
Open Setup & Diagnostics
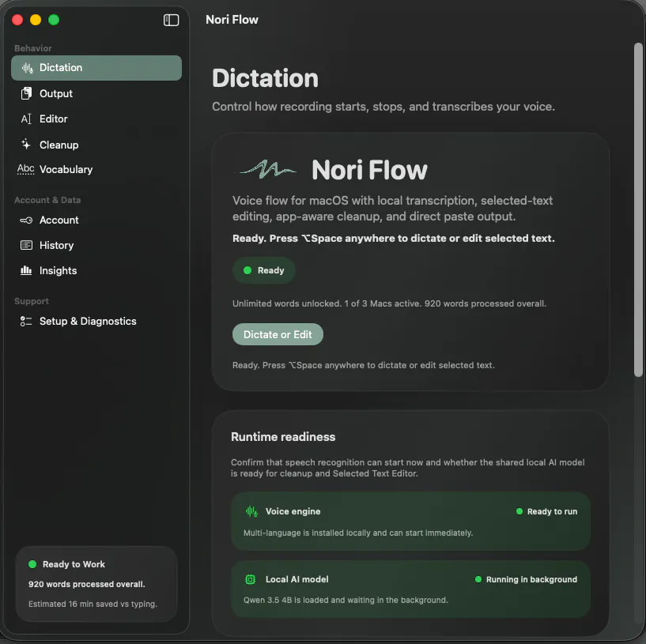click(x=96, y=321)
